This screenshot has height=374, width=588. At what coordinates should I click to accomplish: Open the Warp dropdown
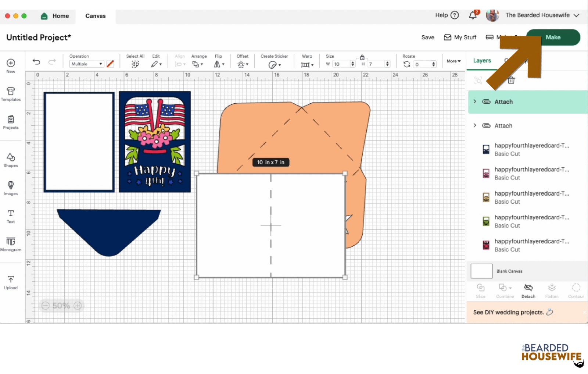tap(307, 65)
